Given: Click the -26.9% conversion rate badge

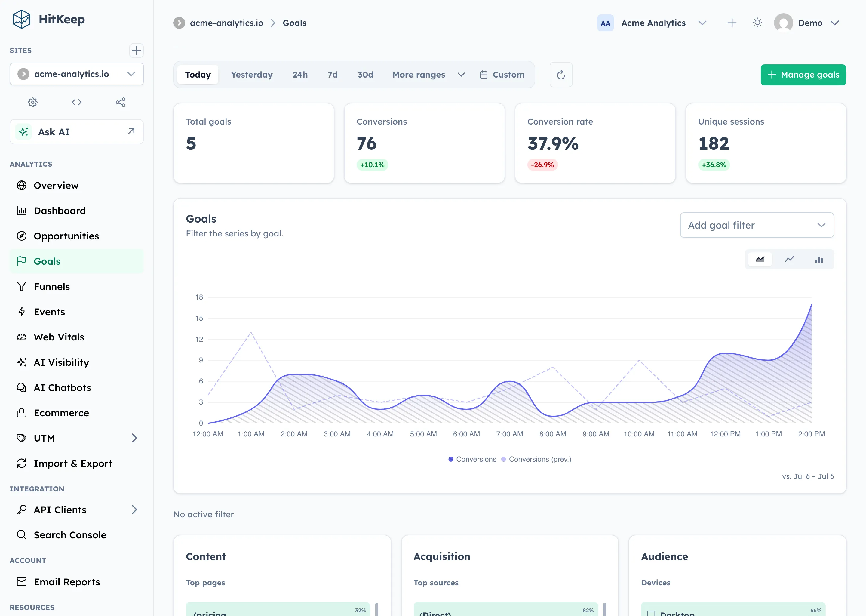Looking at the screenshot, I should click(x=542, y=165).
